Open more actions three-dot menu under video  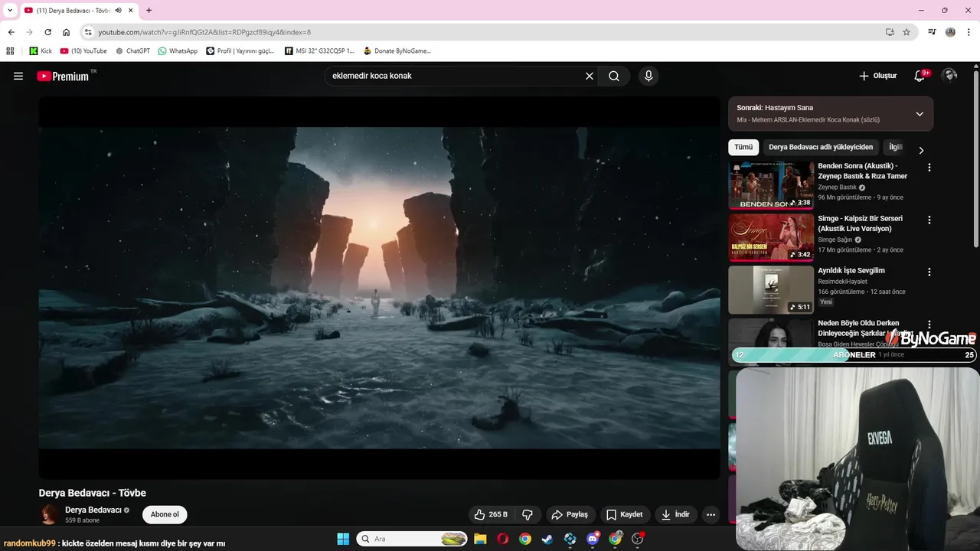click(710, 514)
